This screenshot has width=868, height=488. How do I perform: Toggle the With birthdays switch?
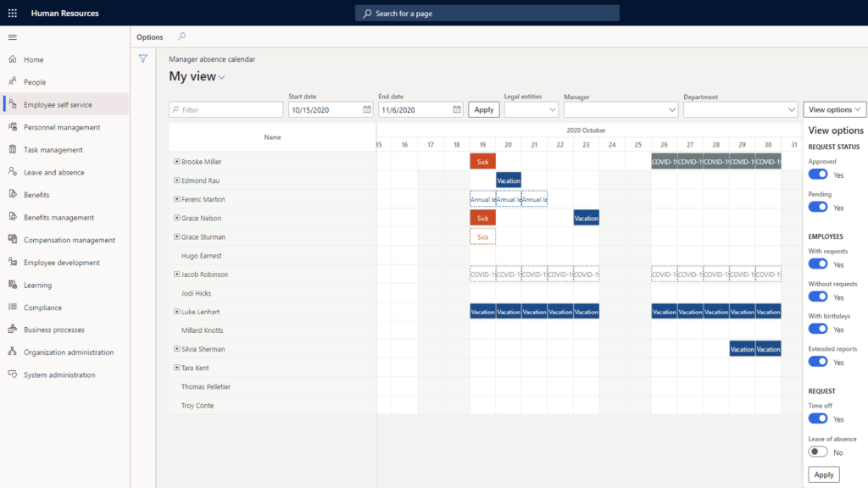coord(818,330)
